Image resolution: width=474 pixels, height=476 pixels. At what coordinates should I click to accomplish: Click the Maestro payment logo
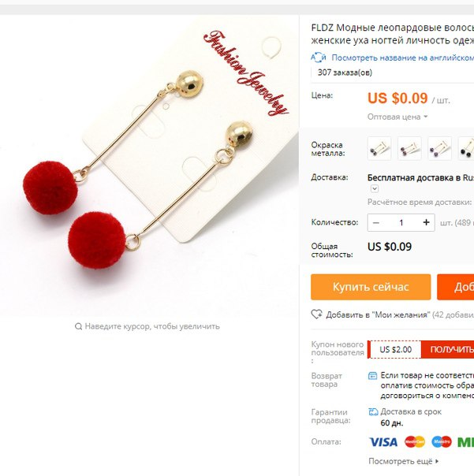pos(442,441)
